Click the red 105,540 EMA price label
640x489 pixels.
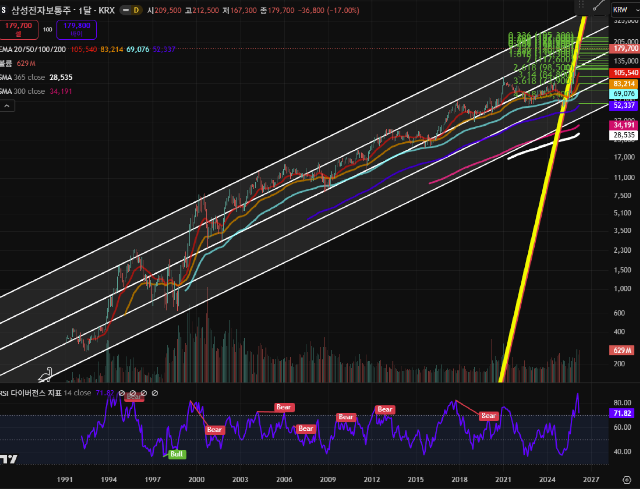tap(624, 73)
